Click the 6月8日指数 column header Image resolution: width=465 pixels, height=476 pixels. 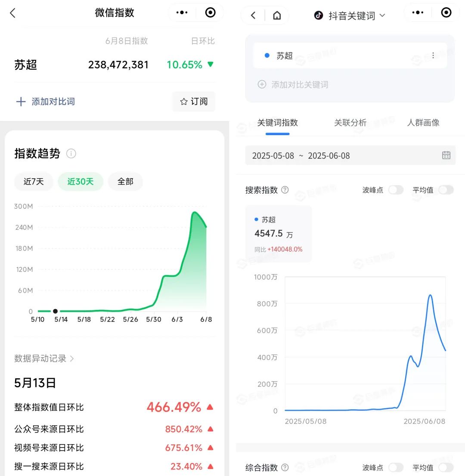pyautogui.click(x=127, y=41)
